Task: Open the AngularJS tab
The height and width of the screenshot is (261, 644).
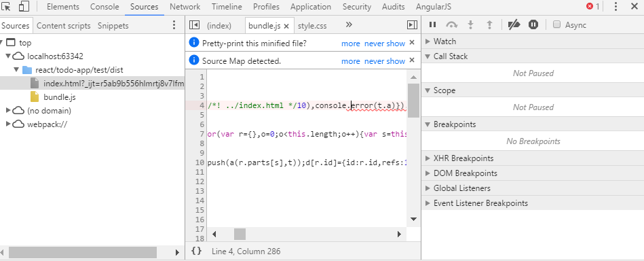Action: coord(434,7)
